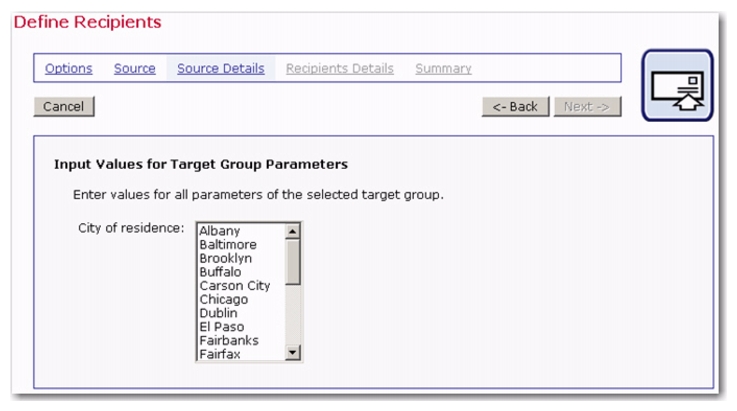Image resolution: width=737 pixels, height=411 pixels.
Task: Click the Next -> button
Action: 587,106
